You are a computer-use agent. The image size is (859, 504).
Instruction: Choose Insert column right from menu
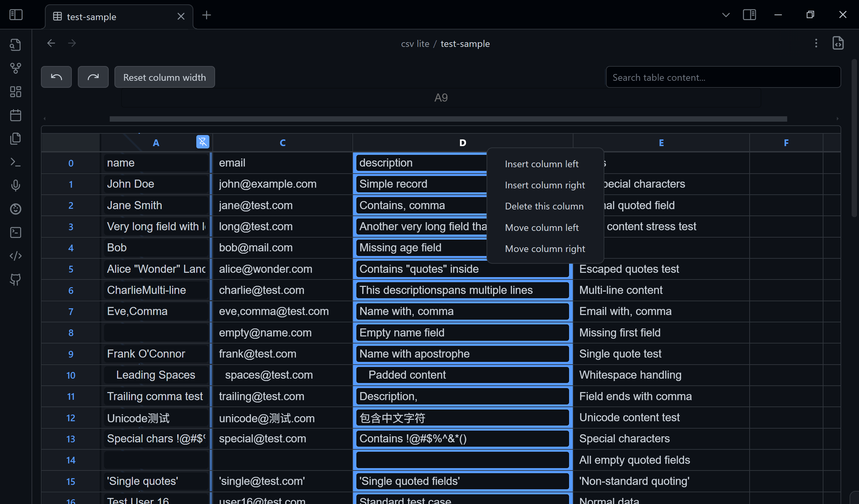point(545,185)
